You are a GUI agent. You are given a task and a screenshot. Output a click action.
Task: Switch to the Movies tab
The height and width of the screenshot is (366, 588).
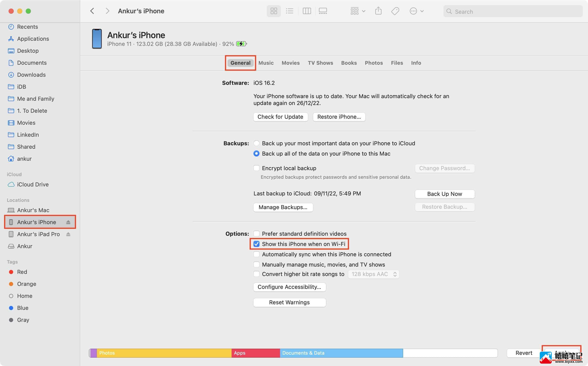(290, 63)
